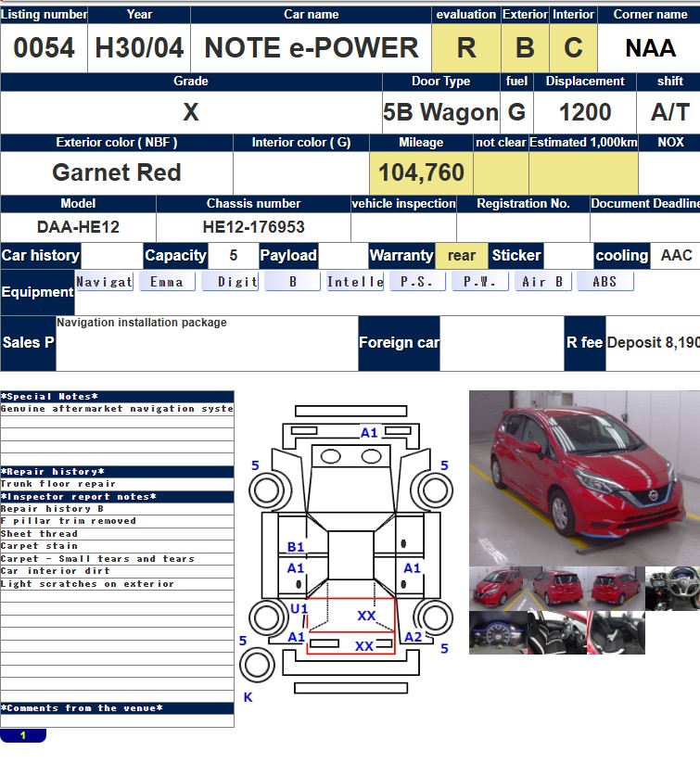Viewport: 700px width, 776px height.
Task: Click the P.W. equipment button
Action: point(480,282)
